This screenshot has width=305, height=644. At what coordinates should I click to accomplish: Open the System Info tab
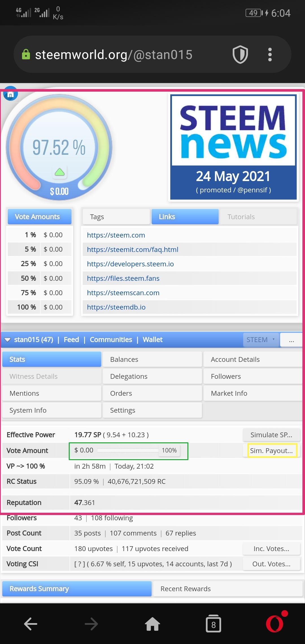tap(52, 410)
